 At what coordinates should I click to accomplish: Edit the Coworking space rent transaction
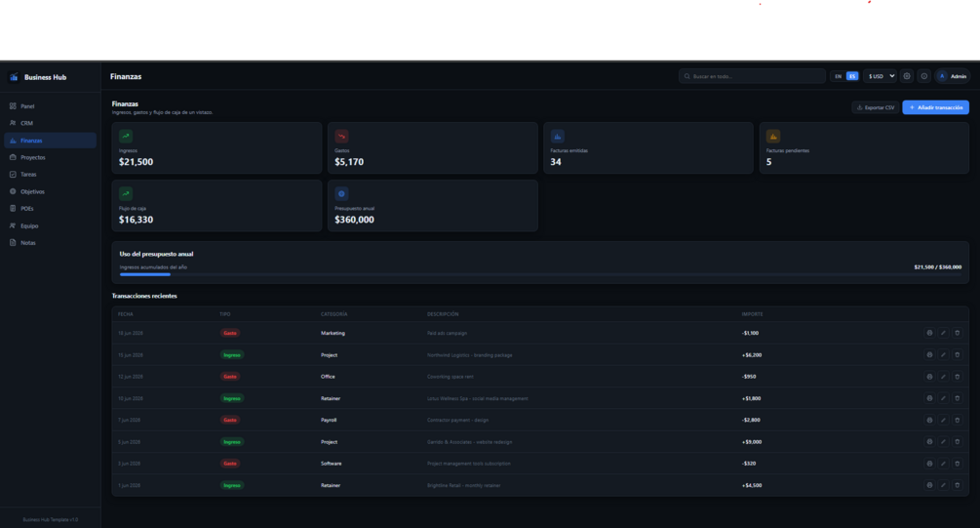tap(943, 377)
